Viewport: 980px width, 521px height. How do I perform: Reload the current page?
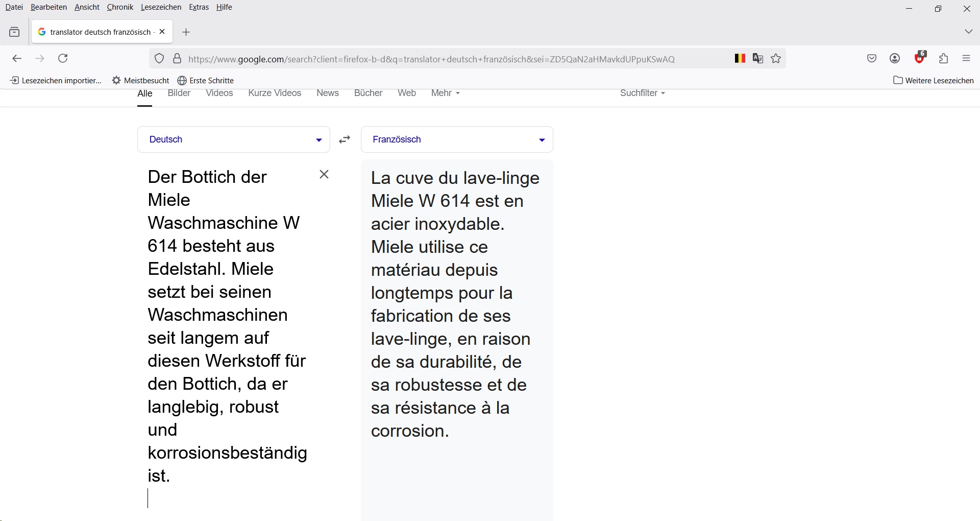[63, 59]
